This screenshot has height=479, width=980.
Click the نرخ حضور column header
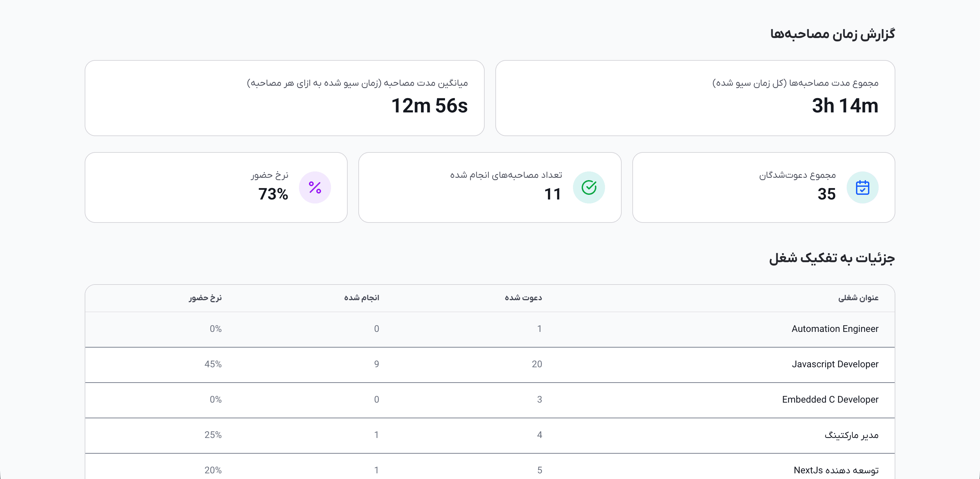pos(205,298)
